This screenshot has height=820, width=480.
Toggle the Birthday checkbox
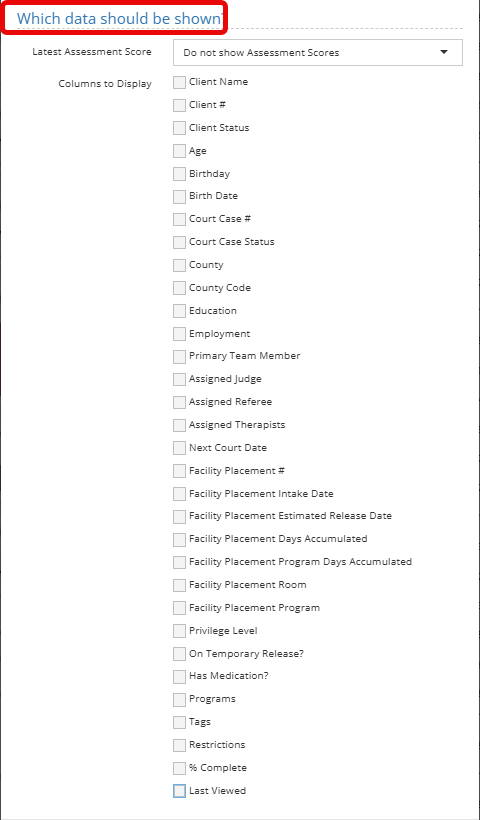point(179,174)
